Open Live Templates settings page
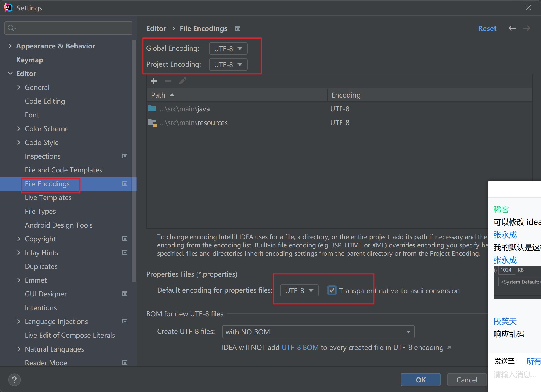 pyautogui.click(x=48, y=198)
